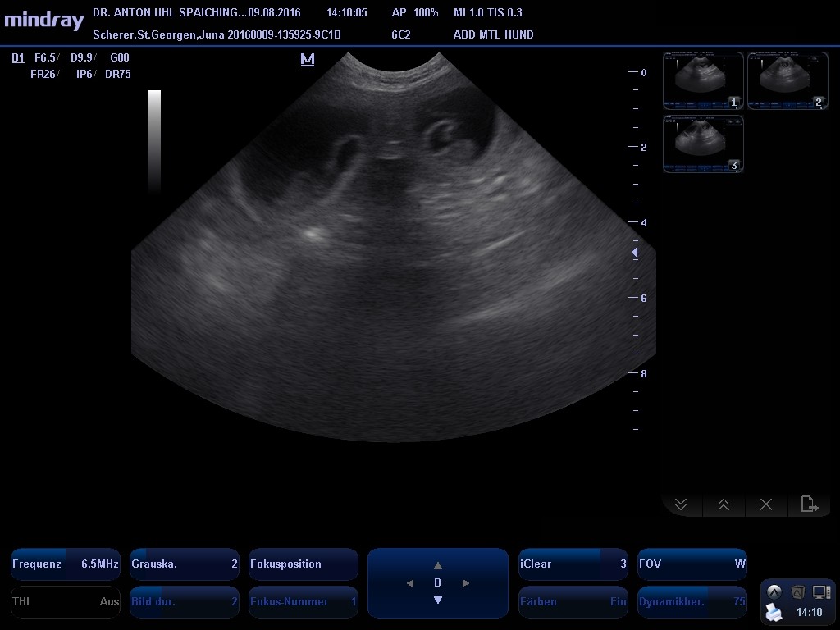Adjust the Dynamikber. 75 slider
The image size is (840, 630).
[692, 601]
